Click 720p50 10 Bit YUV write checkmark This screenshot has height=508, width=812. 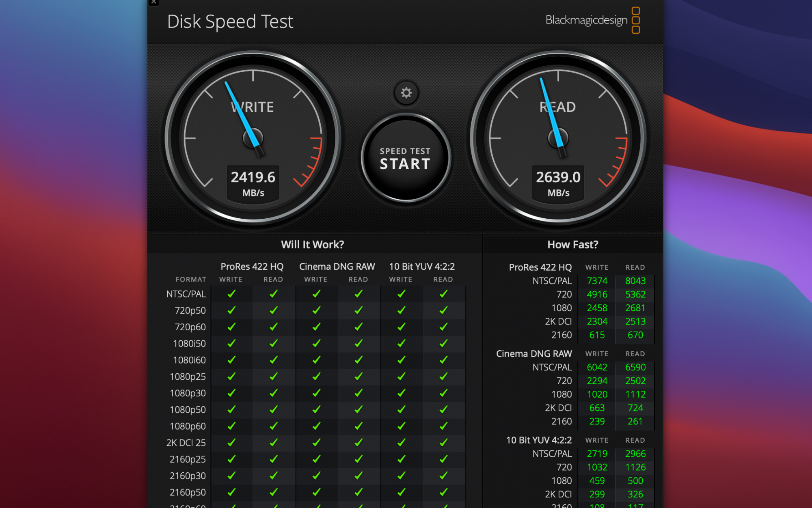tap(401, 310)
